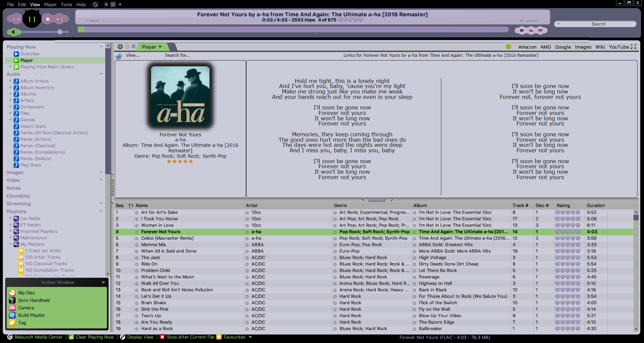This screenshot has width=644, height=343.
Task: Set first heart rating for Mamma Mia
Action: click(557, 245)
